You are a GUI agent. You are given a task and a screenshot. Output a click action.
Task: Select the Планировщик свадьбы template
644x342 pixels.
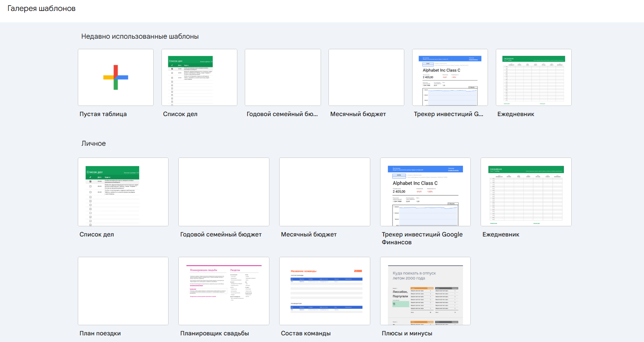tap(224, 291)
